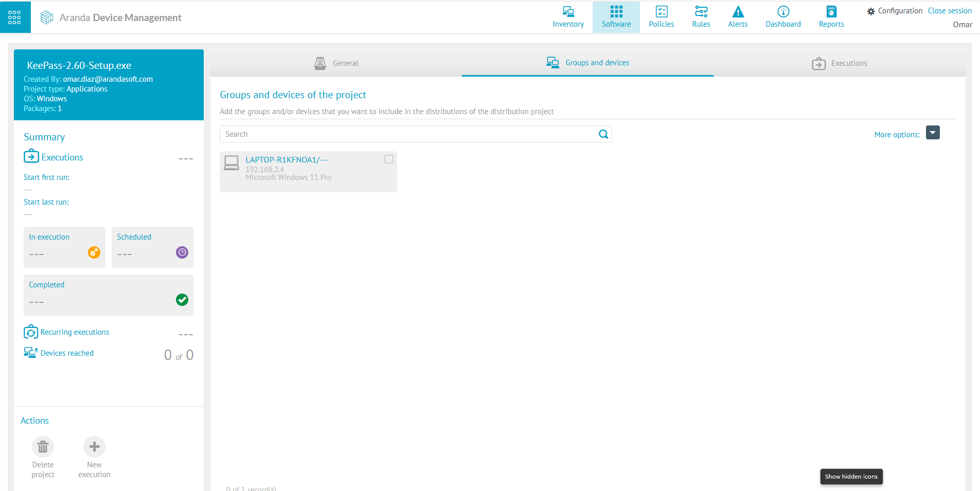Switch to the Executions tab
980x491 pixels.
pyautogui.click(x=839, y=63)
